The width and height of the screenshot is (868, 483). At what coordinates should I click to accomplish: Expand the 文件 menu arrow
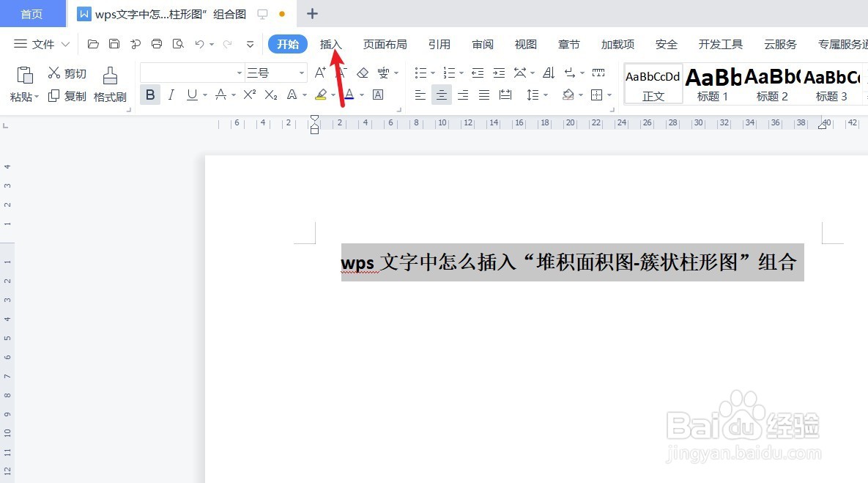64,44
